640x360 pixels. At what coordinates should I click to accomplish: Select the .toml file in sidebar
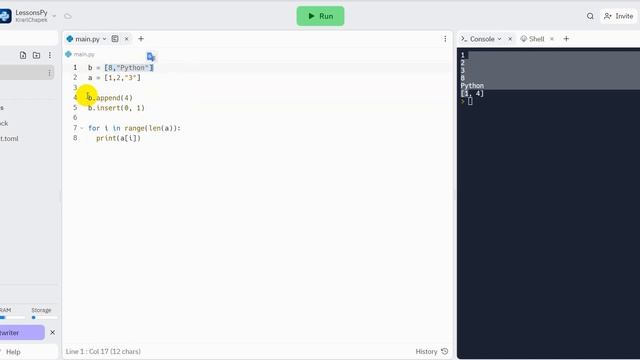(9, 139)
